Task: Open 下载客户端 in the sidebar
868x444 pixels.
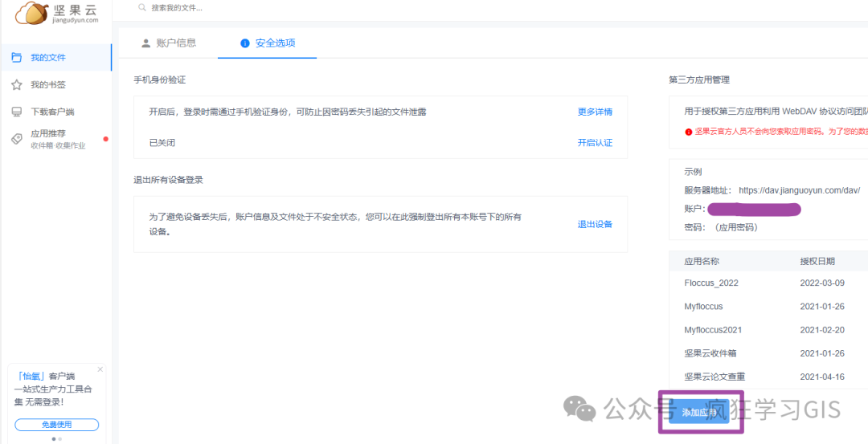Action: (56, 112)
